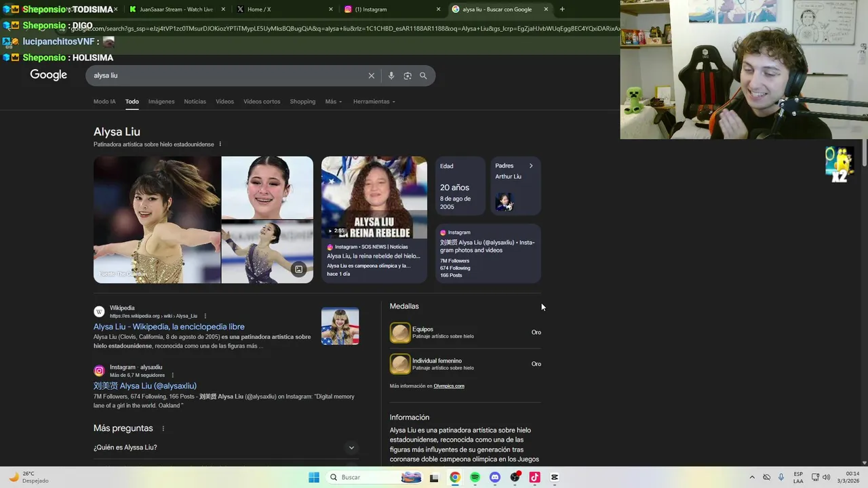Select the Videos search tab
Screen dimensions: 868x488
click(224, 102)
